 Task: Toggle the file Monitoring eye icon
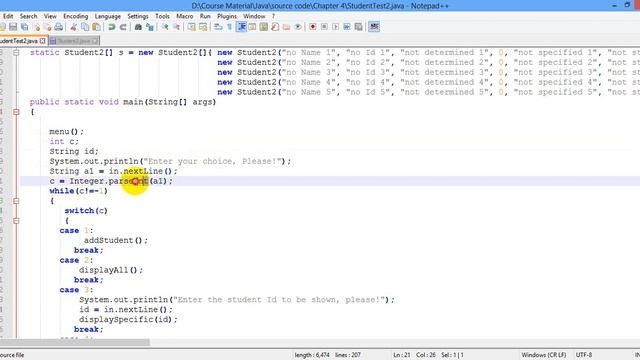tap(298, 27)
